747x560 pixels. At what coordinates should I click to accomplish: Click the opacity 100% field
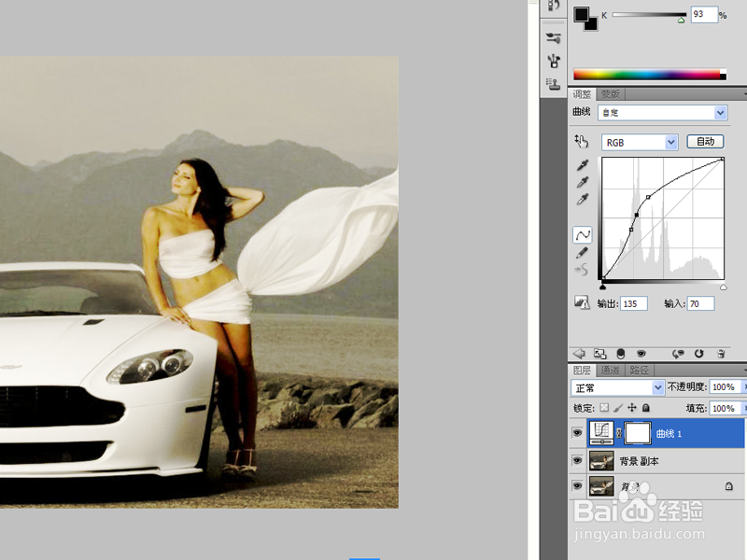click(x=725, y=387)
